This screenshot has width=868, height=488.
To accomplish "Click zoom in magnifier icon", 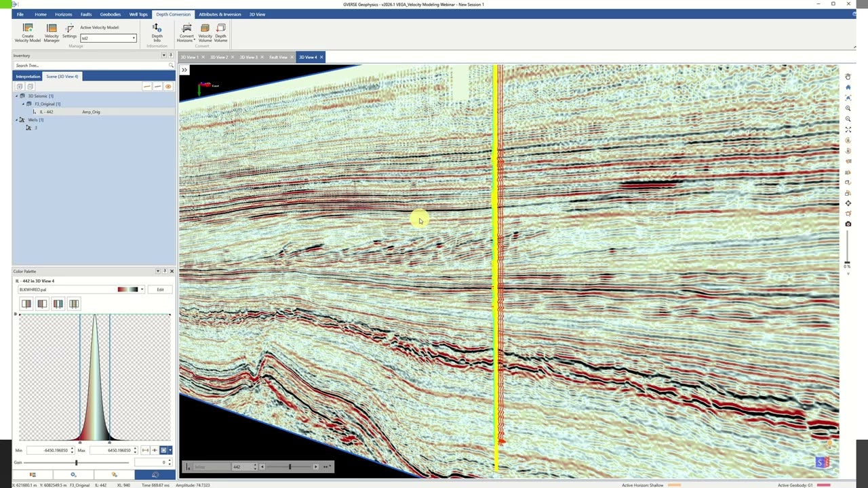I will point(848,108).
